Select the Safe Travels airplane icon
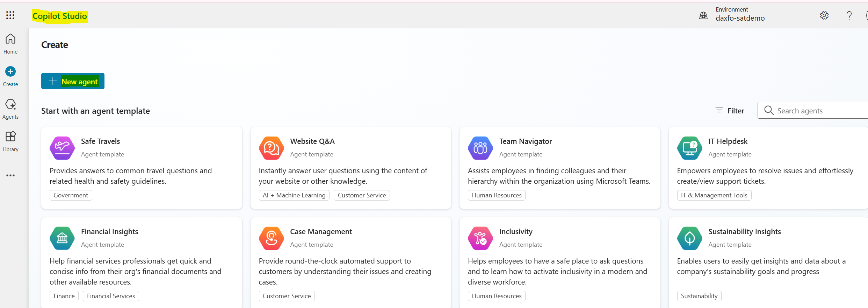 tap(62, 148)
